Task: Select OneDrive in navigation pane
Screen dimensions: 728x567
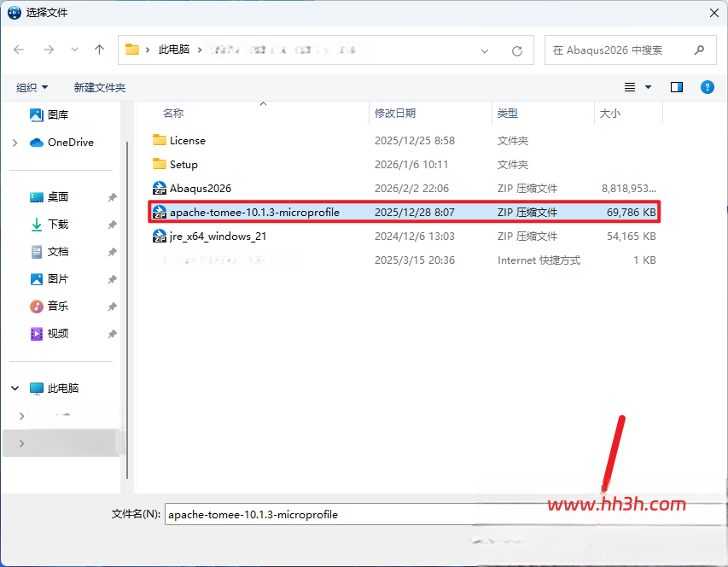Action: click(x=70, y=143)
